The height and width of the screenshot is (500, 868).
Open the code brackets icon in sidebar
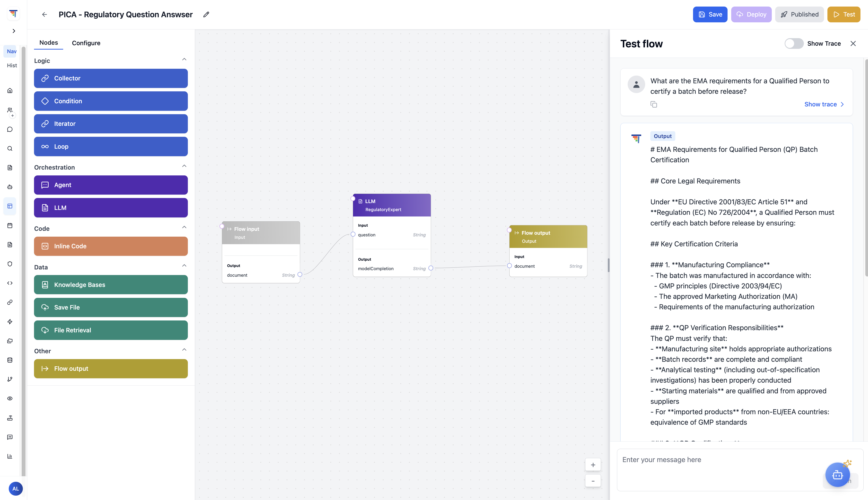coord(10,283)
